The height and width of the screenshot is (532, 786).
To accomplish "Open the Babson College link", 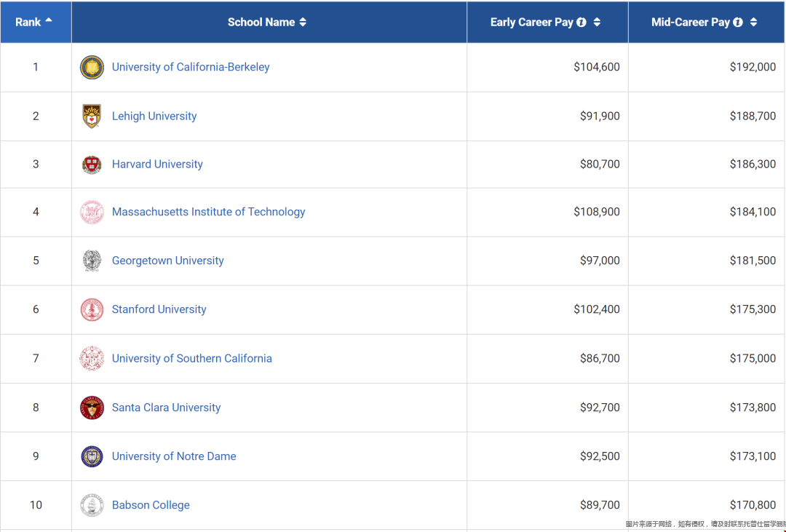I will 151,505.
